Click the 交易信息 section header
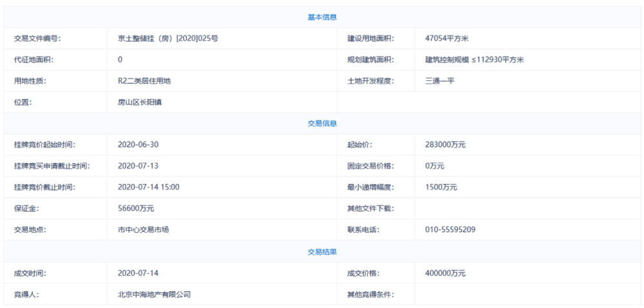Image resolution: width=644 pixels, height=308 pixels. click(323, 123)
